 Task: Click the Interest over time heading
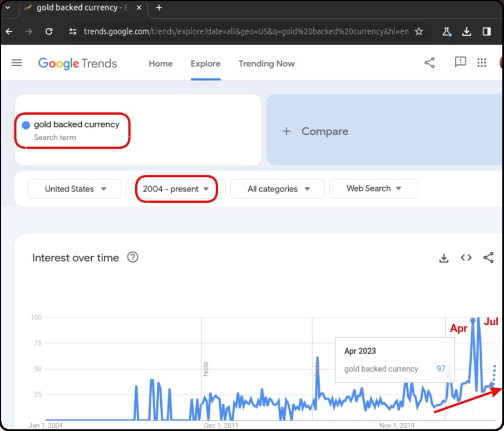click(76, 258)
